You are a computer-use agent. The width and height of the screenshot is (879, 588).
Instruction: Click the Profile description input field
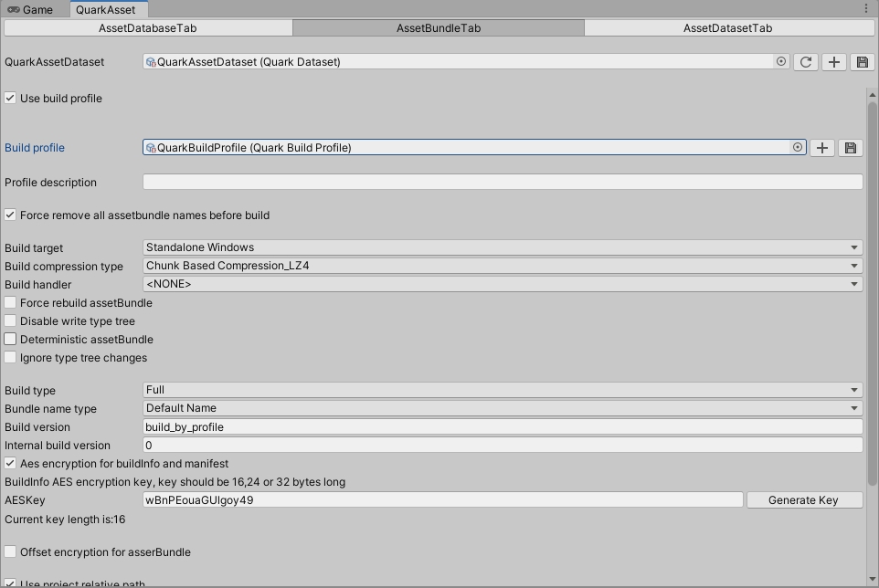click(x=503, y=182)
